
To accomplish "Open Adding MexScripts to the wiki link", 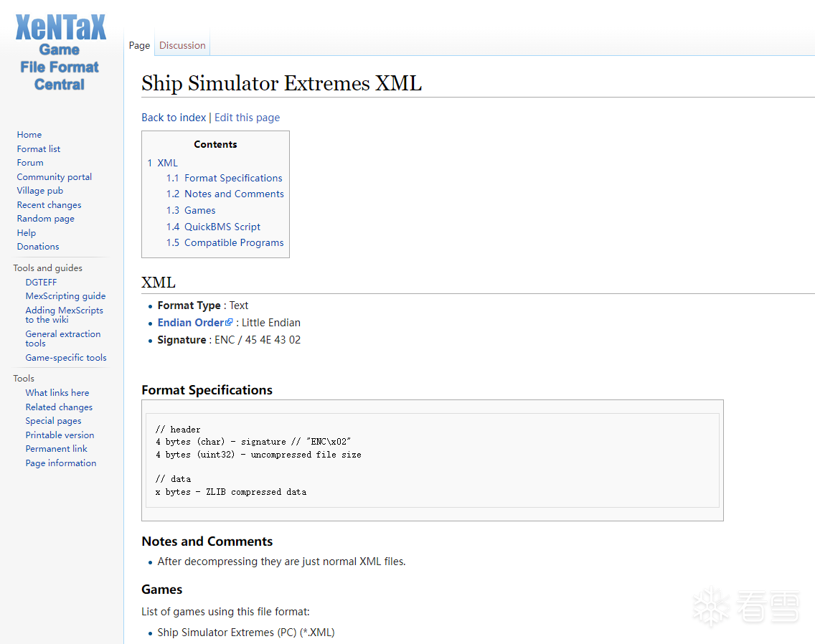I will (x=65, y=315).
